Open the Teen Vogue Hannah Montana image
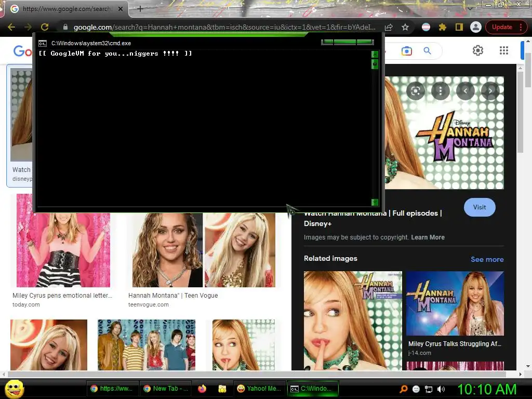This screenshot has width=532, height=399. pos(204,250)
